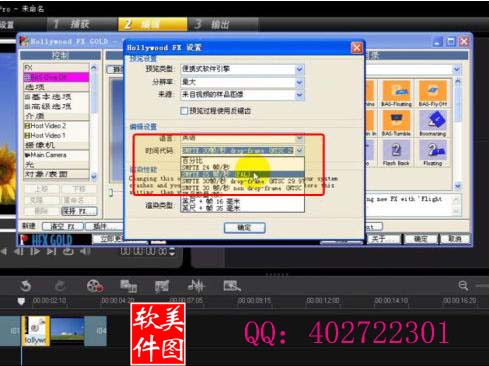
Task: Toggle the Host Video 2 item
Action: tap(45, 126)
